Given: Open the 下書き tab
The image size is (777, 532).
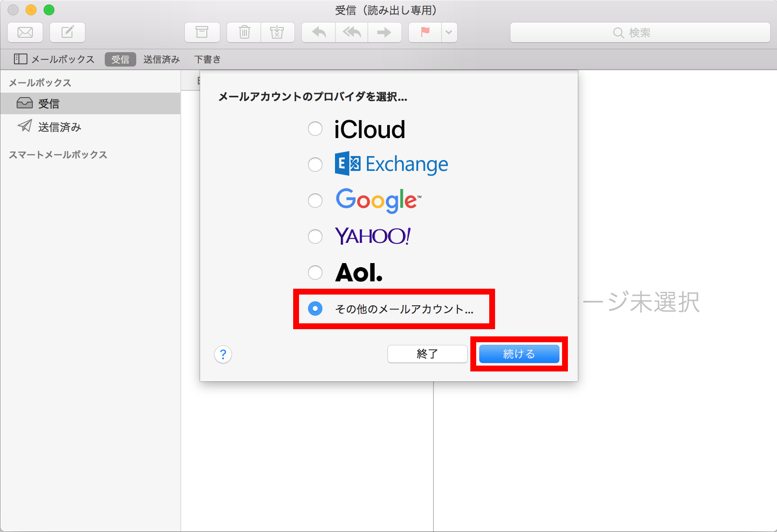Looking at the screenshot, I should tap(207, 59).
